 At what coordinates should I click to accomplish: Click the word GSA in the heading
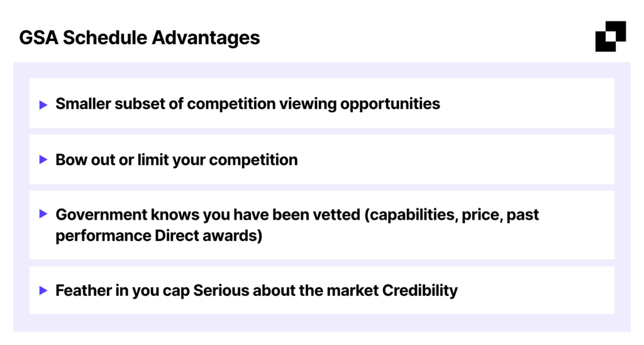(x=38, y=37)
